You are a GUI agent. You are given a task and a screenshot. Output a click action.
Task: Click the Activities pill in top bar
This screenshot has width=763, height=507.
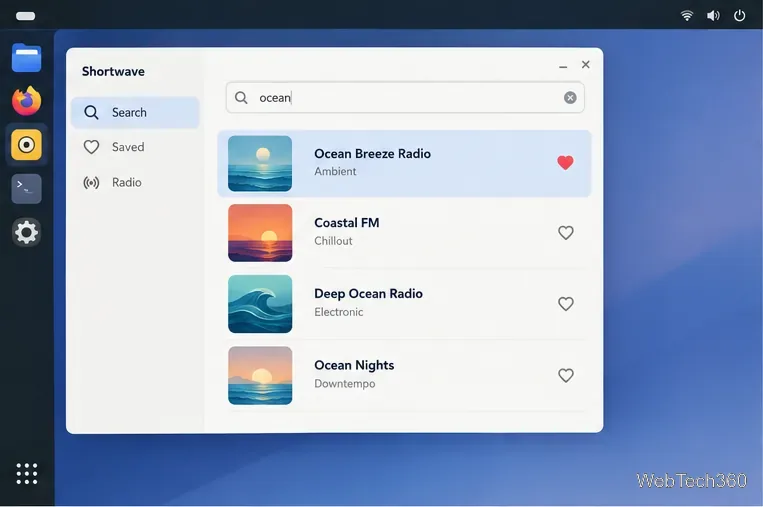[x=25, y=16]
